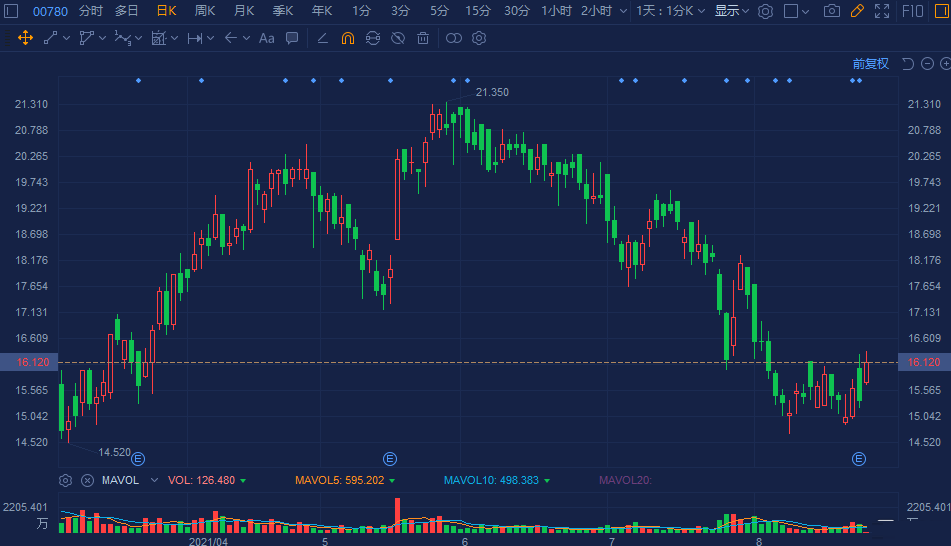Click the angle line tool icon
The image size is (951, 546).
point(323,38)
